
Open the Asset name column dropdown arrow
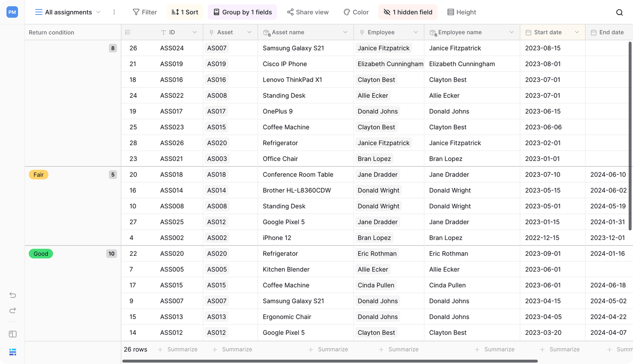point(345,32)
